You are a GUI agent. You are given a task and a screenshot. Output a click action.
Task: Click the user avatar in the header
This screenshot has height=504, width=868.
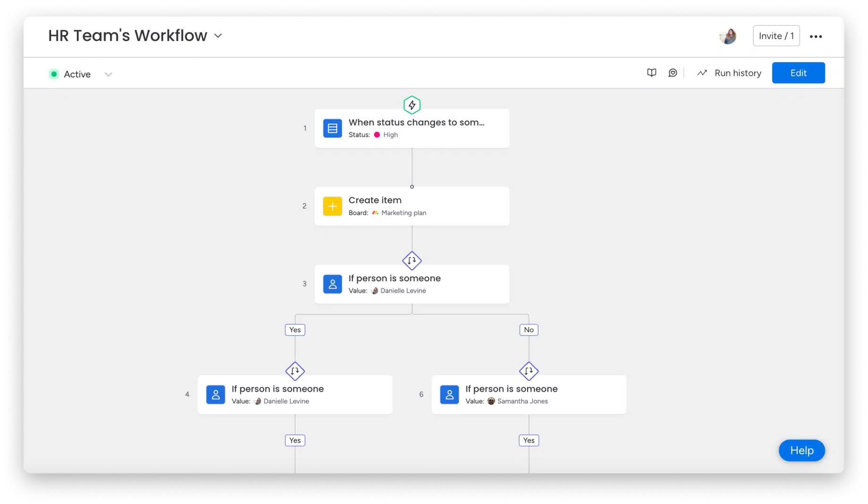tap(728, 36)
